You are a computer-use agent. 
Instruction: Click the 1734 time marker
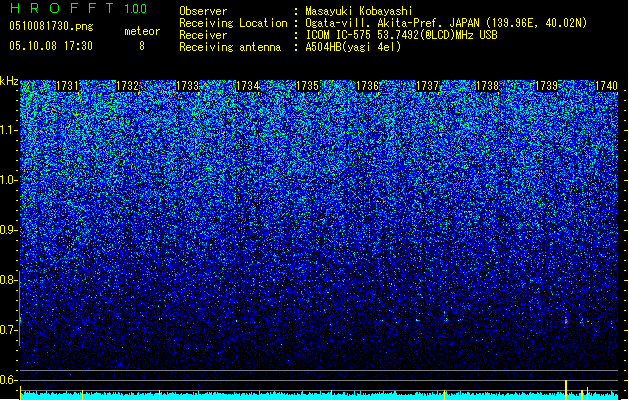tap(248, 86)
